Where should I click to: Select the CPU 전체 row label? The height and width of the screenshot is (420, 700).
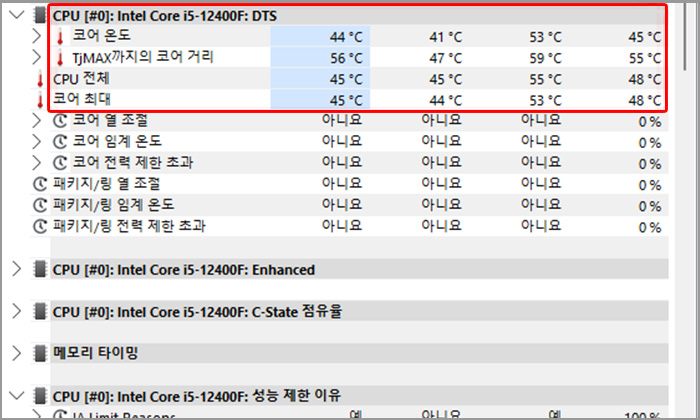click(x=81, y=79)
